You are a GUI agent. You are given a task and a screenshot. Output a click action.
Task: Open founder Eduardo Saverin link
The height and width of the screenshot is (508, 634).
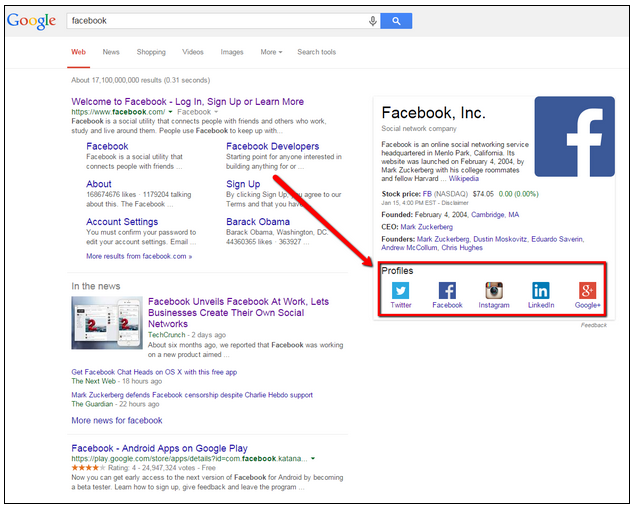[557, 239]
